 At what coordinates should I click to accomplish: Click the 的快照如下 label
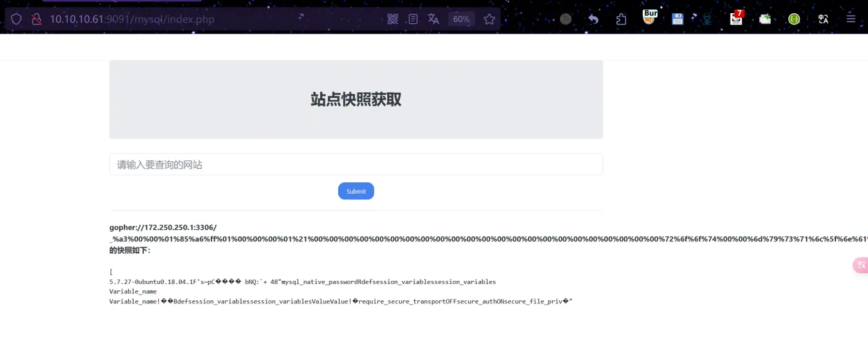click(x=130, y=250)
